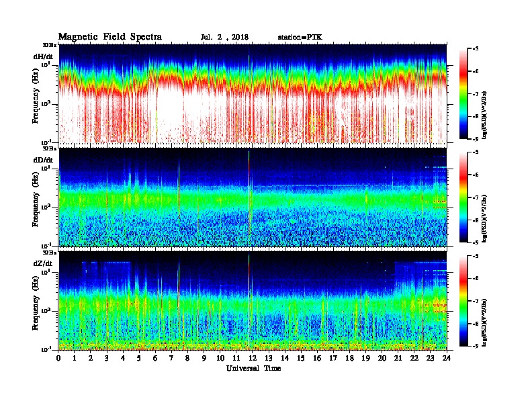Click the -6 value on dD/dt color scale

[476, 175]
